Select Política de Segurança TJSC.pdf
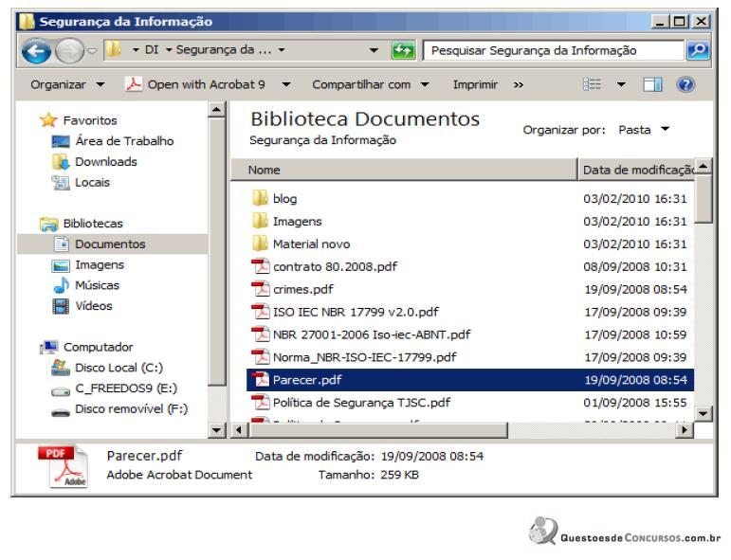The height and width of the screenshot is (560, 731). (x=361, y=403)
